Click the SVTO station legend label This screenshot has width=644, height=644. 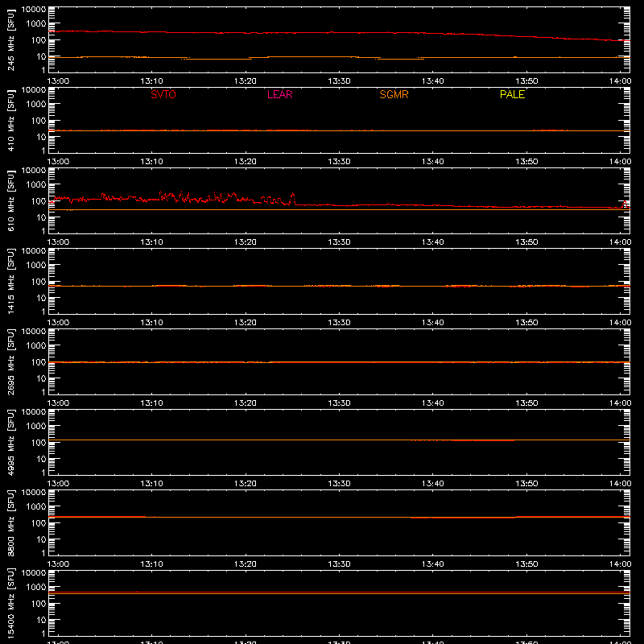[163, 94]
